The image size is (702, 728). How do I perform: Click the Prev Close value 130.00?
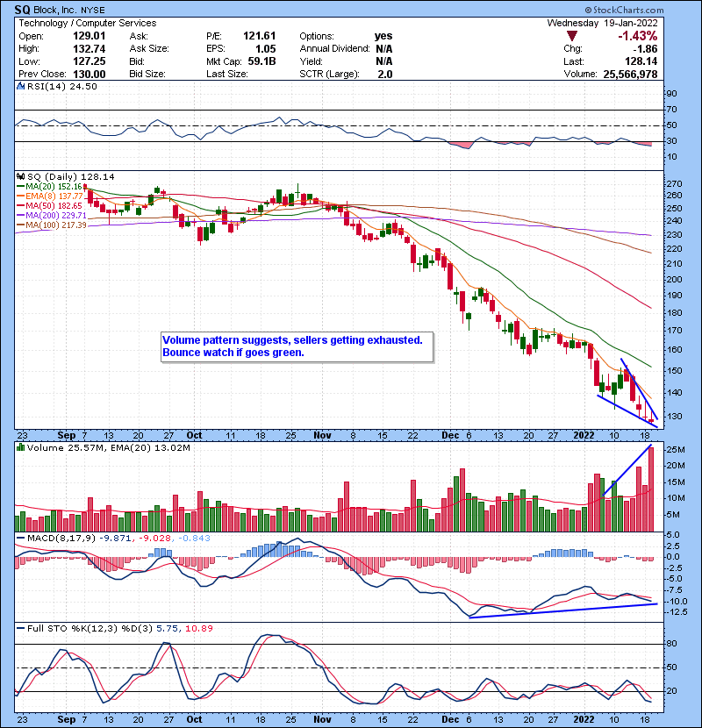90,75
